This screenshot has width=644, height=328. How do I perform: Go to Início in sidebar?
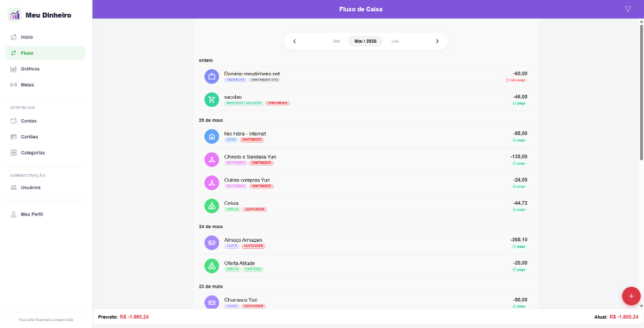[45, 37]
